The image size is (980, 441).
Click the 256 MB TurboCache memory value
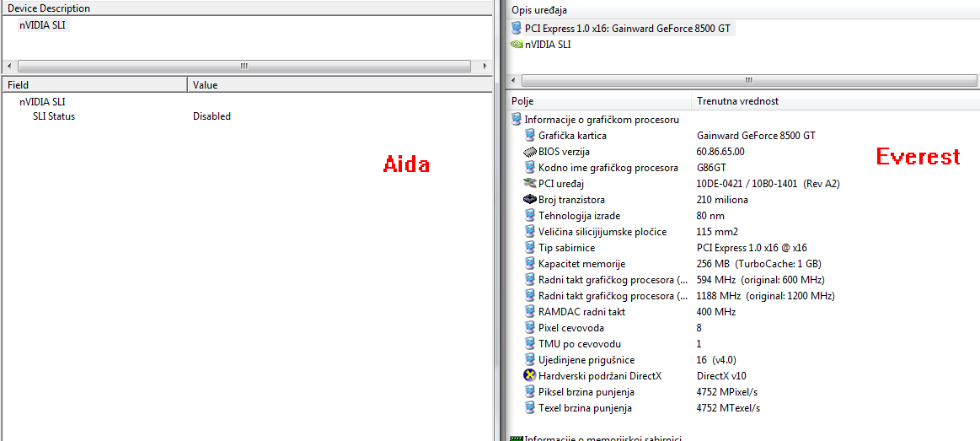tap(758, 264)
